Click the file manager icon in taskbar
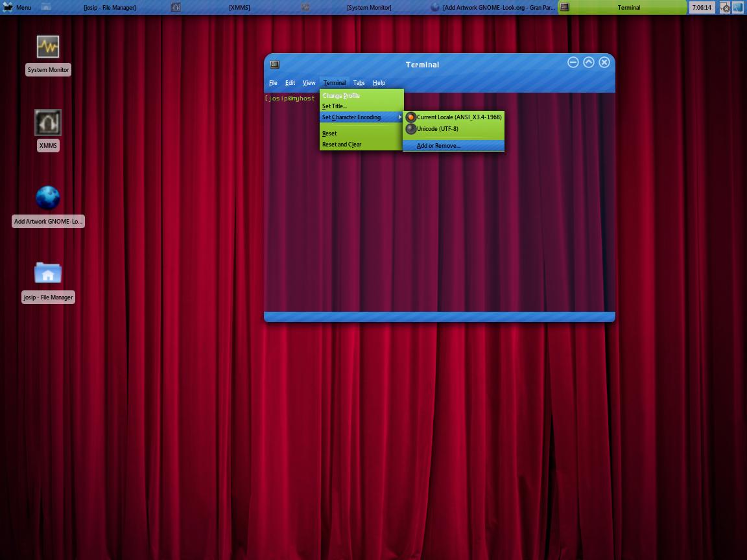Image resolution: width=747 pixels, height=560 pixels. pyautogui.click(x=46, y=7)
